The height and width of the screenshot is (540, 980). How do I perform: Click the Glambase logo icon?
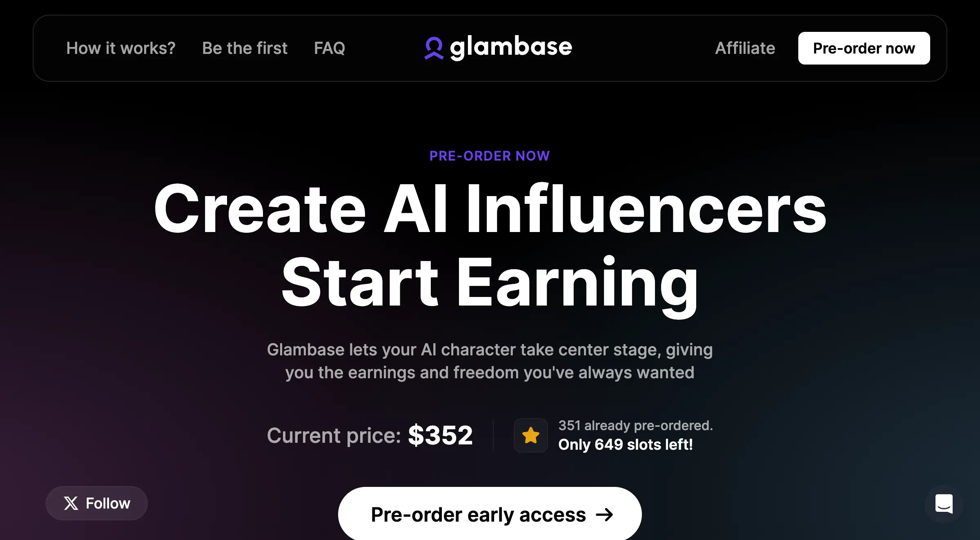click(432, 48)
